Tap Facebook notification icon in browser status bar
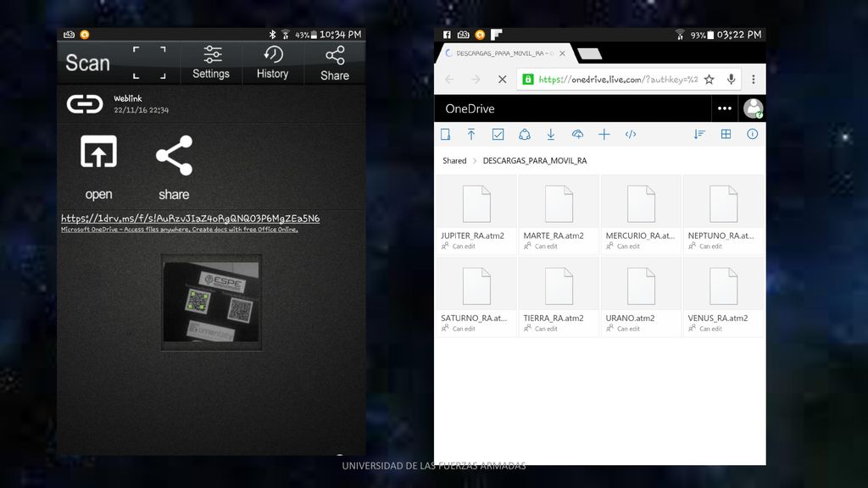 [x=447, y=35]
